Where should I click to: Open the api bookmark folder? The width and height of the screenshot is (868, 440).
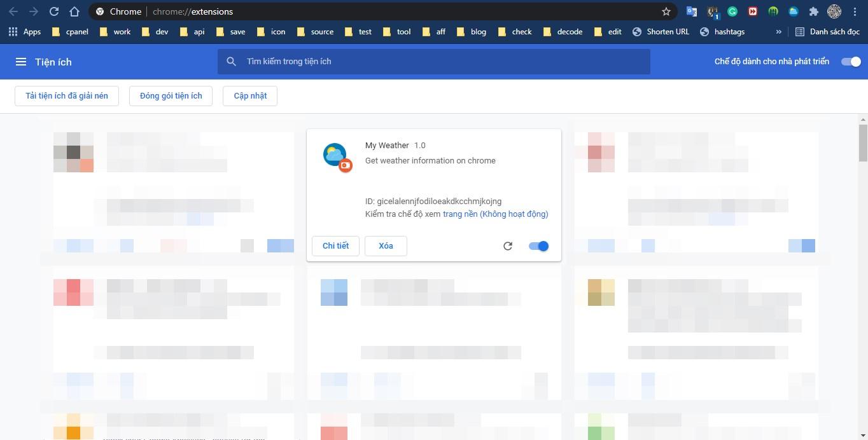click(x=192, y=32)
